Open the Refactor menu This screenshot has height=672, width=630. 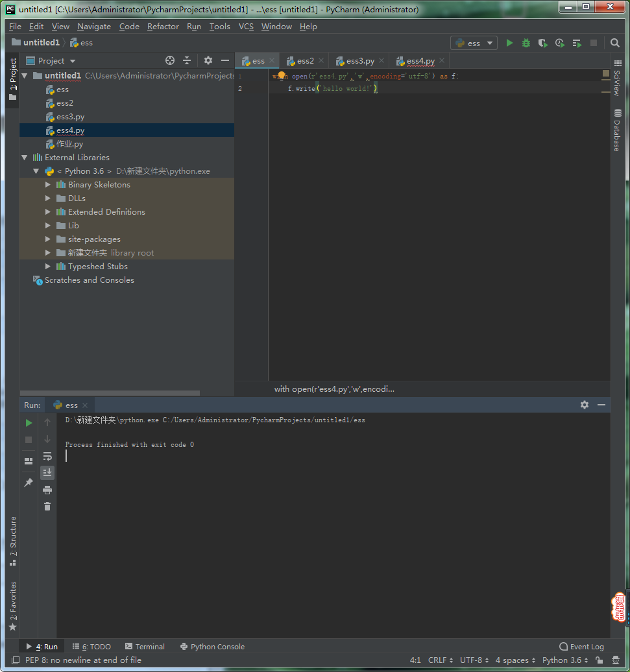[x=163, y=27]
